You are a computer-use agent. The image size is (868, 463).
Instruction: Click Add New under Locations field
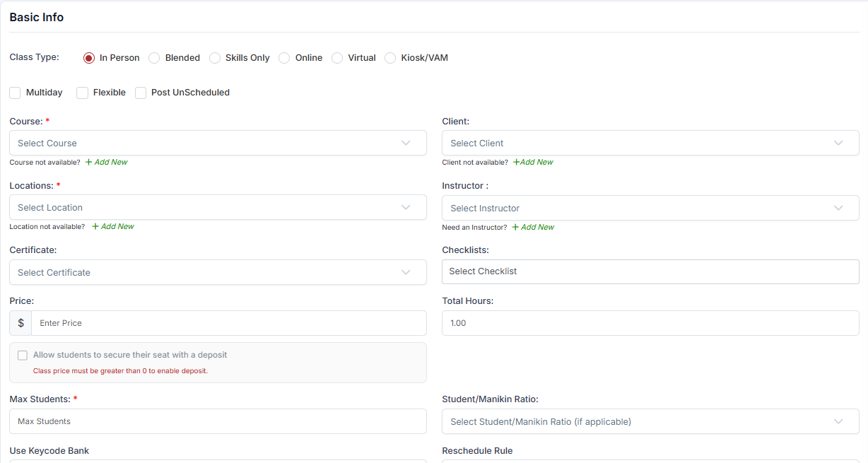pyautogui.click(x=113, y=226)
